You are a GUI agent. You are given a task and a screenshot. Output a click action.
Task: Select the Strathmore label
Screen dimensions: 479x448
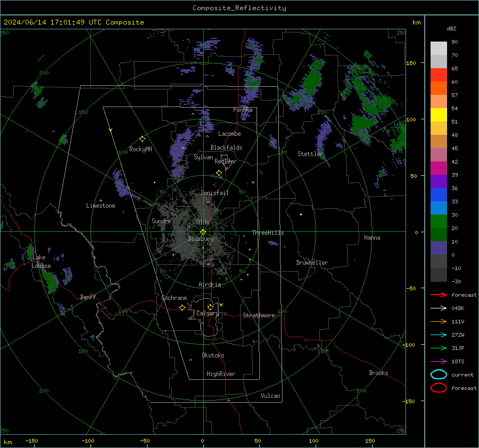point(259,315)
